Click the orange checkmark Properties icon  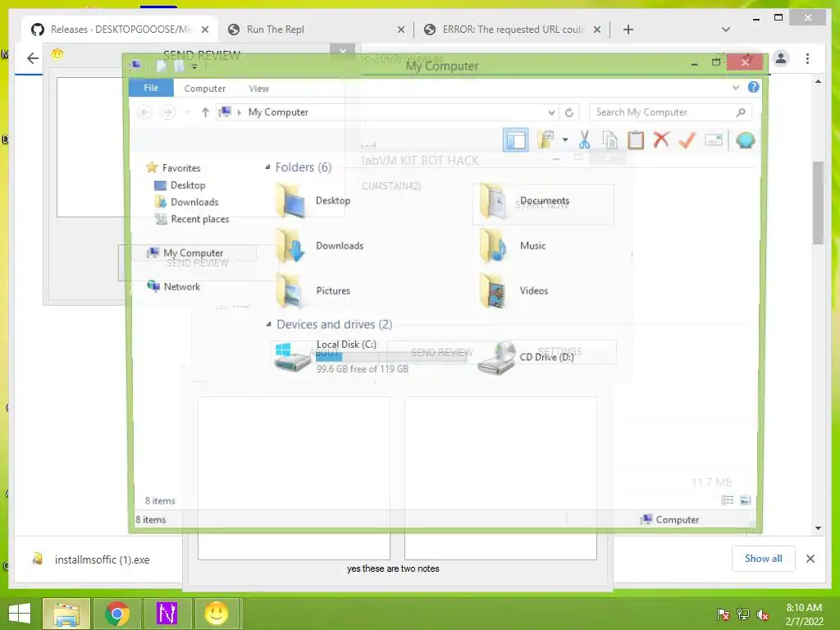[687, 140]
